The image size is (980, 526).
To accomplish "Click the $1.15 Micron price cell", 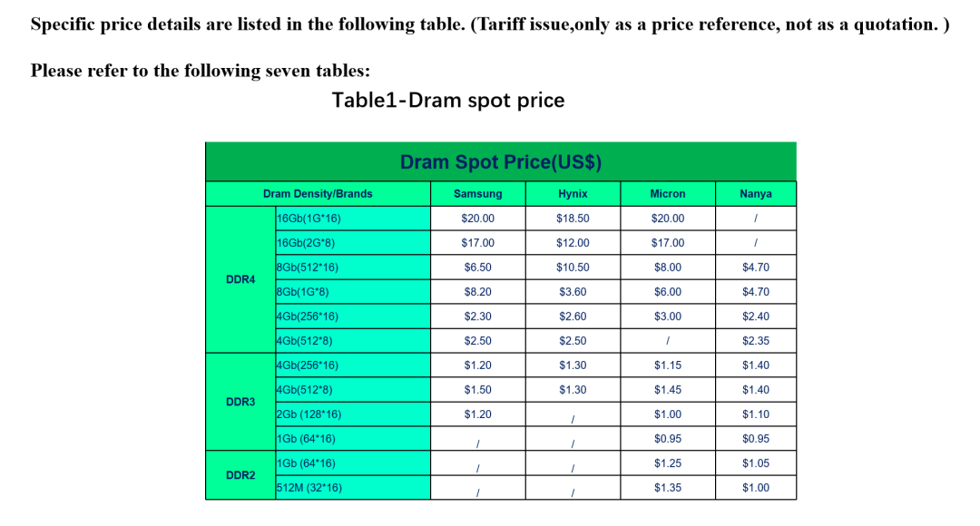I will (668, 365).
